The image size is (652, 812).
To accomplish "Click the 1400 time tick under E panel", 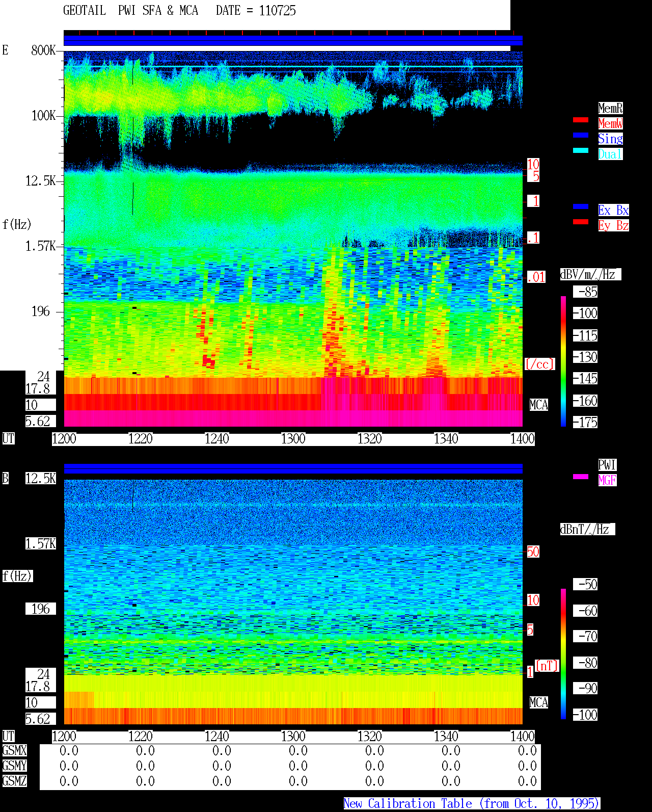I will (522, 438).
